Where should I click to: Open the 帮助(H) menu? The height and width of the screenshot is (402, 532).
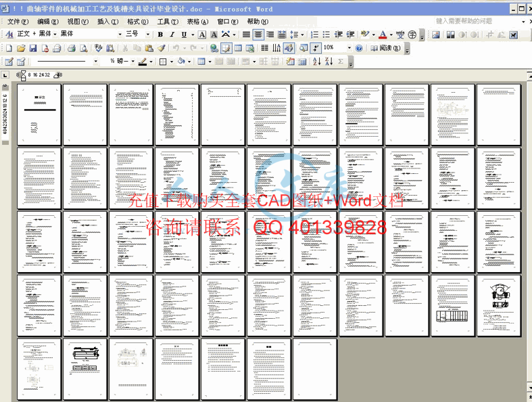pos(258,22)
